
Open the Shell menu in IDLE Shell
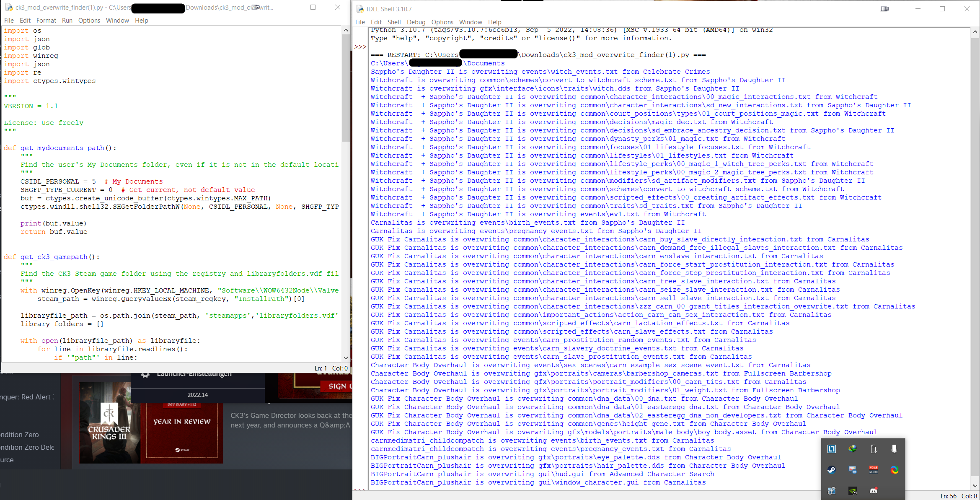click(394, 22)
